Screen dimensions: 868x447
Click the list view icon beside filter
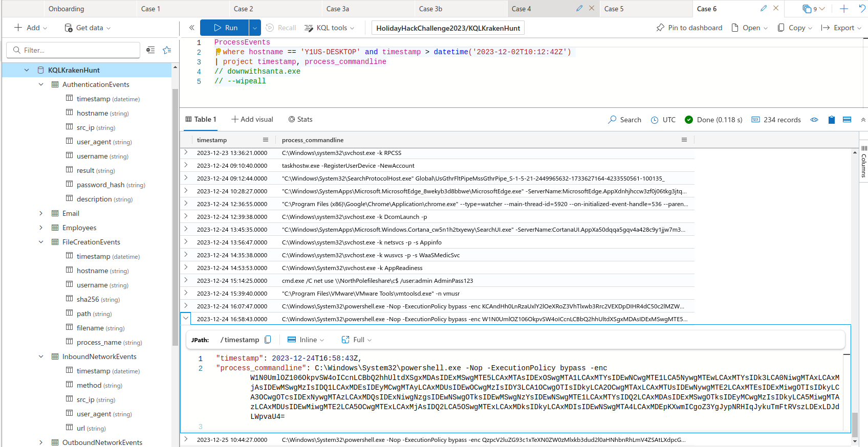(150, 50)
